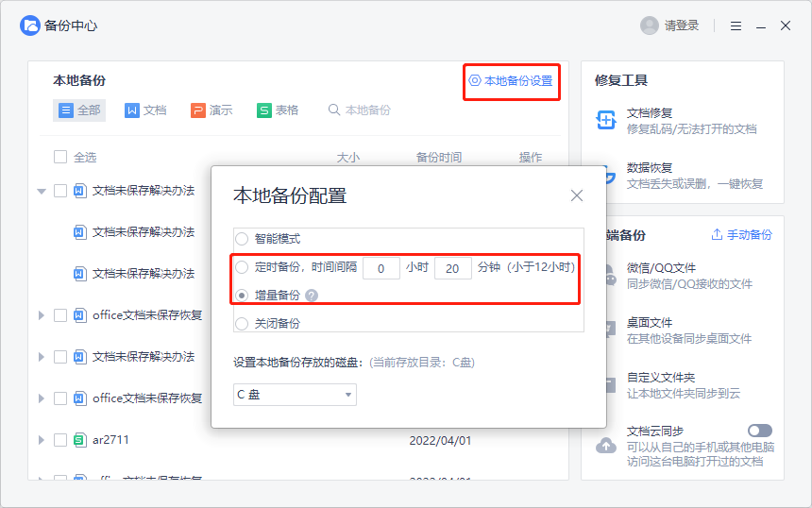Click the 本地备份 search field
812x508 pixels.
pos(360,110)
